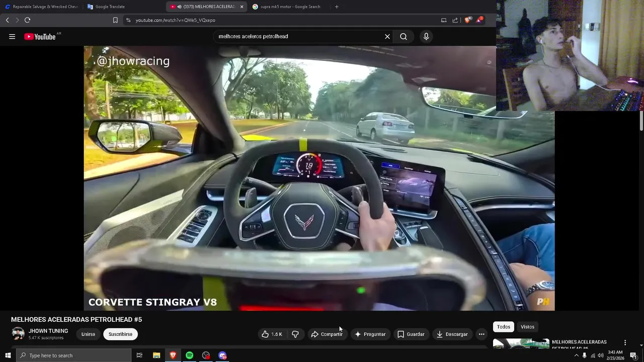This screenshot has width=644, height=362.
Task: Open suggested video thumbnail in sidebar
Action: click(x=521, y=344)
